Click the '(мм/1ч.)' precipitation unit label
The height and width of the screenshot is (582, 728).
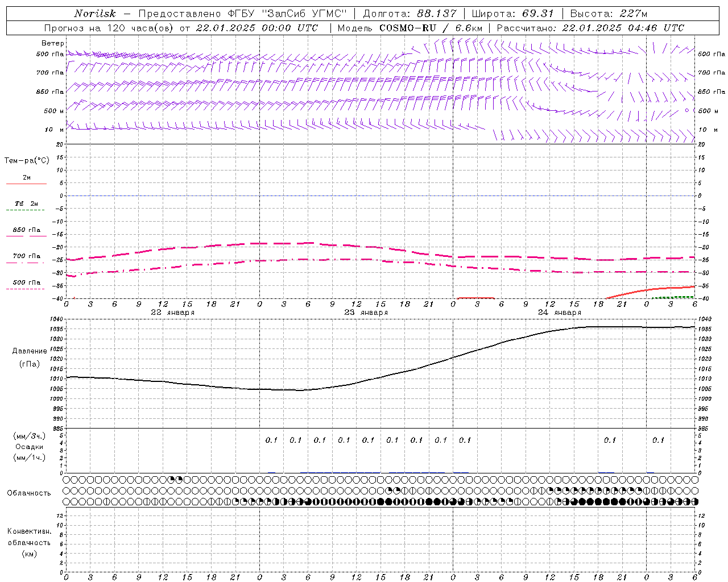[x=30, y=457]
